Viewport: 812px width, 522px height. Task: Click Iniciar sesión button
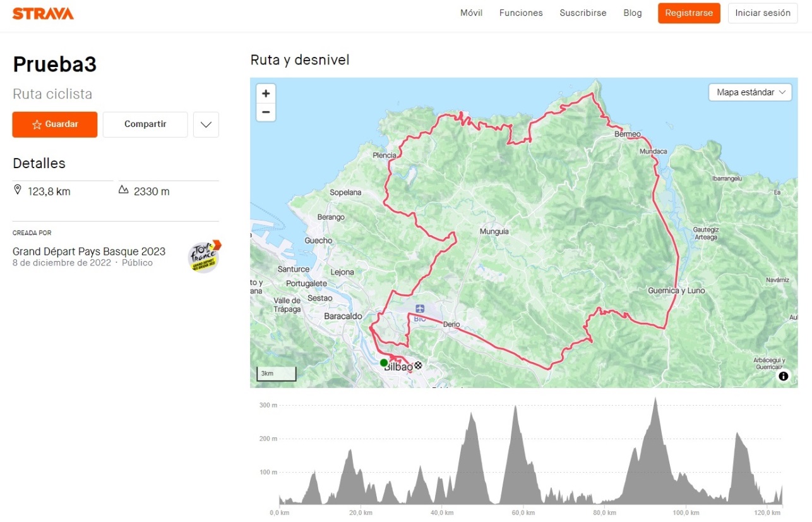click(x=763, y=13)
